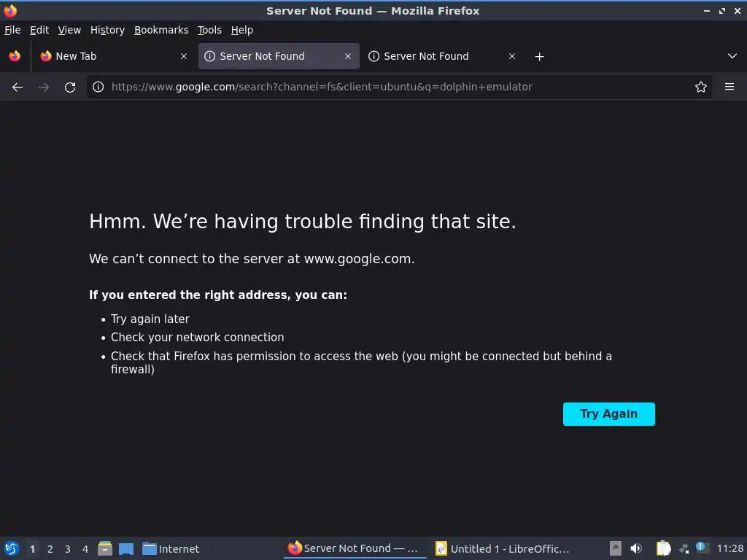Go back using the back arrow
Screen dimensions: 747x560
tap(18, 87)
